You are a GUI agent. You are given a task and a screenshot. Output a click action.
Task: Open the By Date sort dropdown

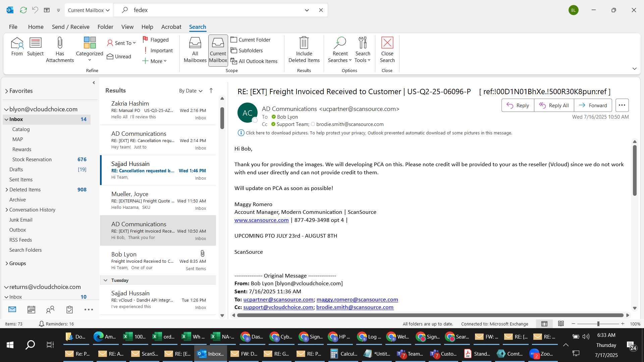tap(191, 90)
